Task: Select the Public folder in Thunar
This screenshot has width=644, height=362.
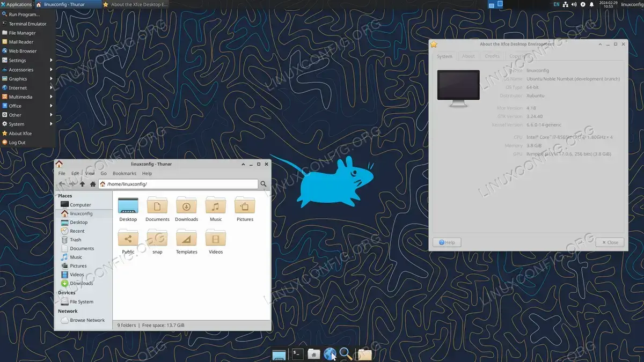Action: click(x=128, y=242)
